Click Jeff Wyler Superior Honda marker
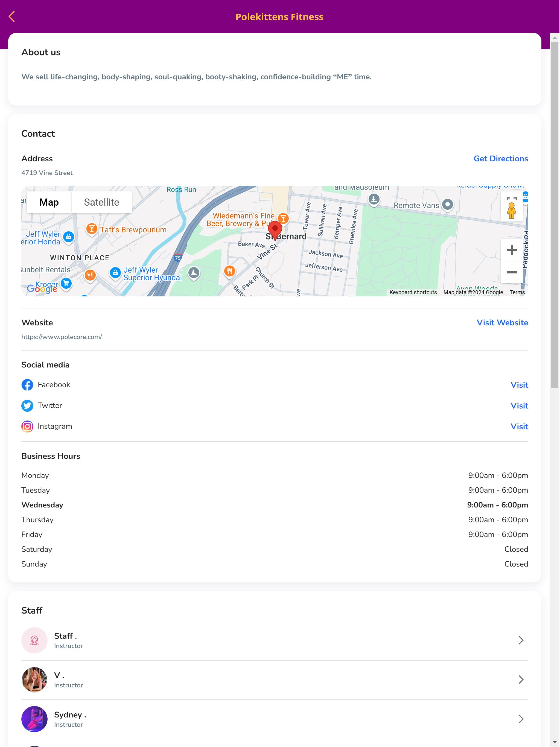The image size is (560, 747). [x=69, y=237]
